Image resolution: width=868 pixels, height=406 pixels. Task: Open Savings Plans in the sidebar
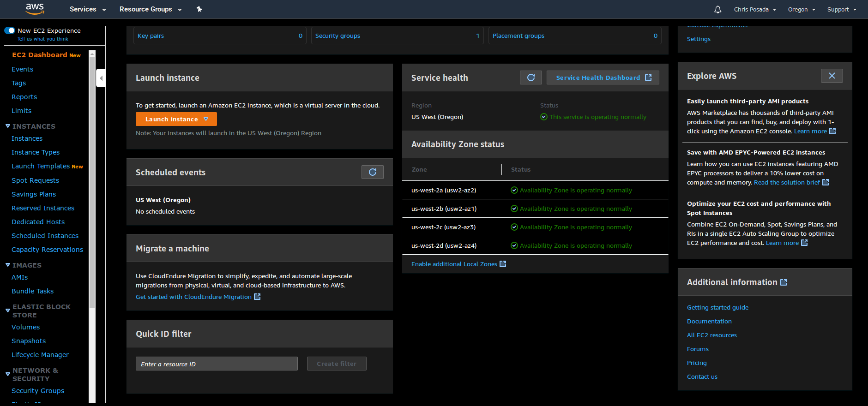(34, 194)
